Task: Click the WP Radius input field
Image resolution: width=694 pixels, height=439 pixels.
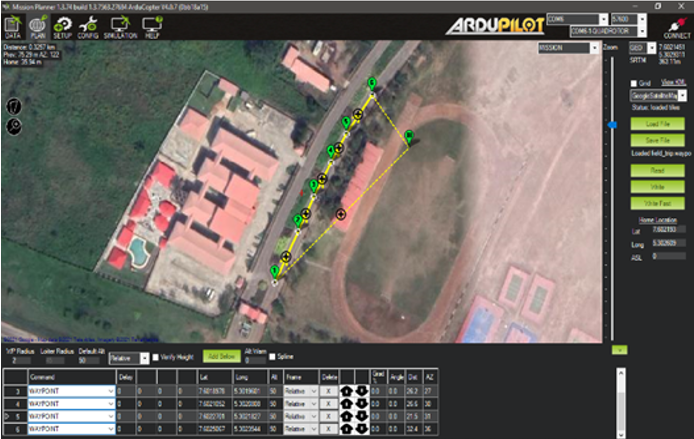Action: pos(20,361)
